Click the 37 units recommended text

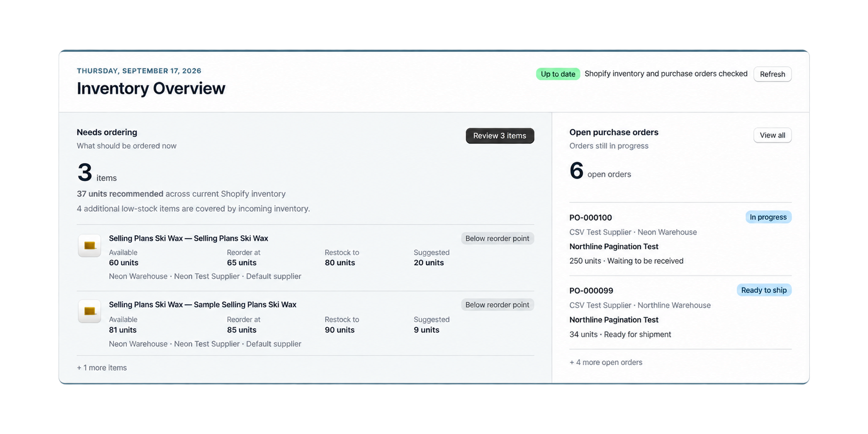[x=120, y=194]
